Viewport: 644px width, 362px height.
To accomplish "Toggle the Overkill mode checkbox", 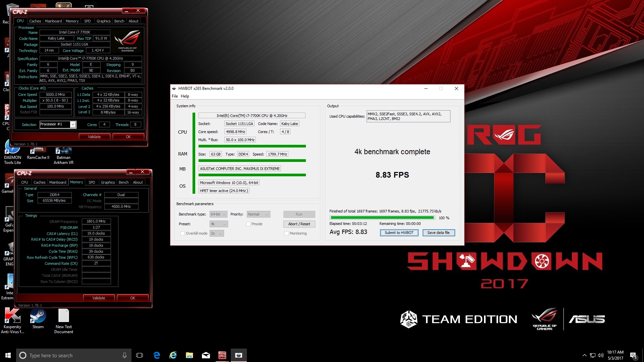I will (182, 233).
